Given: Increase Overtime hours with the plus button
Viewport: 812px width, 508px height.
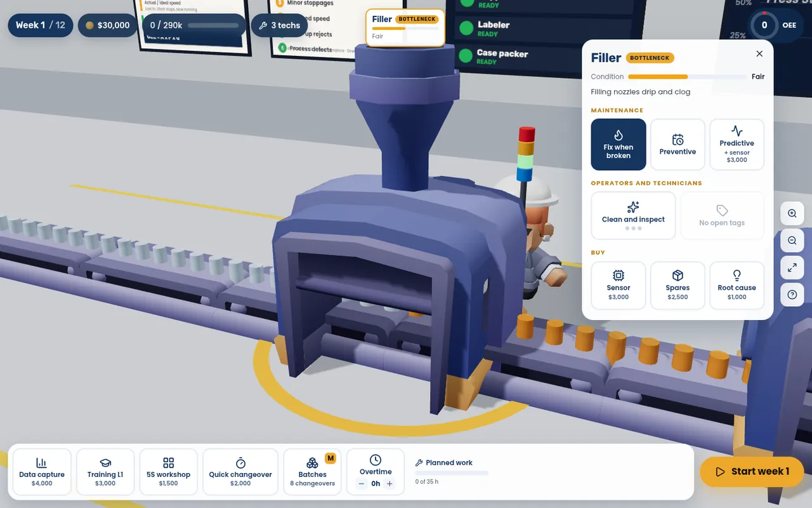Looking at the screenshot, I should point(390,484).
